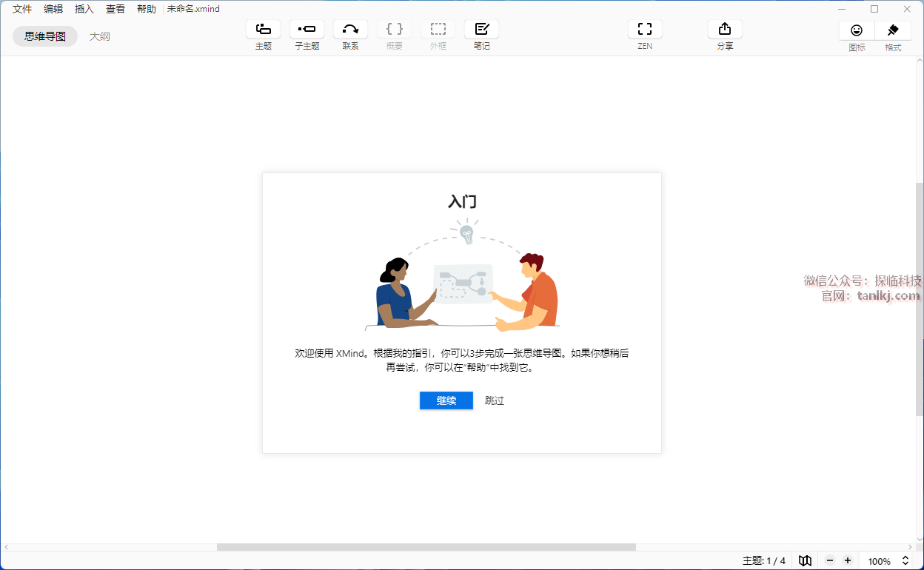
Task: Switch to Outline (大纲) view
Action: pos(100,36)
